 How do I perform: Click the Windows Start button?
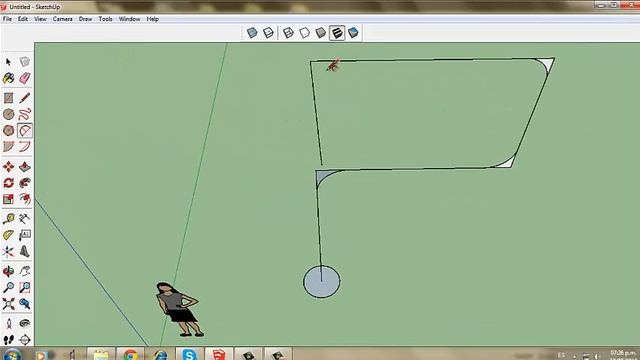[11, 355]
